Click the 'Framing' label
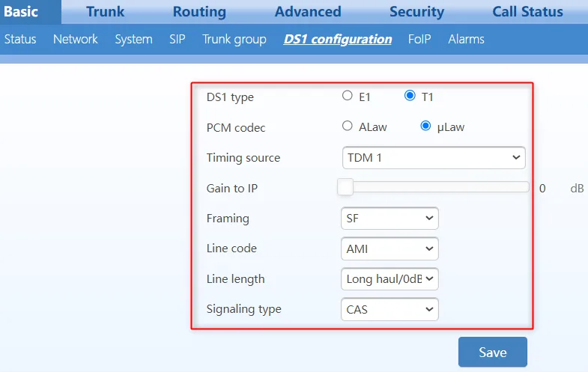Screen dimensions: 588x372 click(x=228, y=219)
